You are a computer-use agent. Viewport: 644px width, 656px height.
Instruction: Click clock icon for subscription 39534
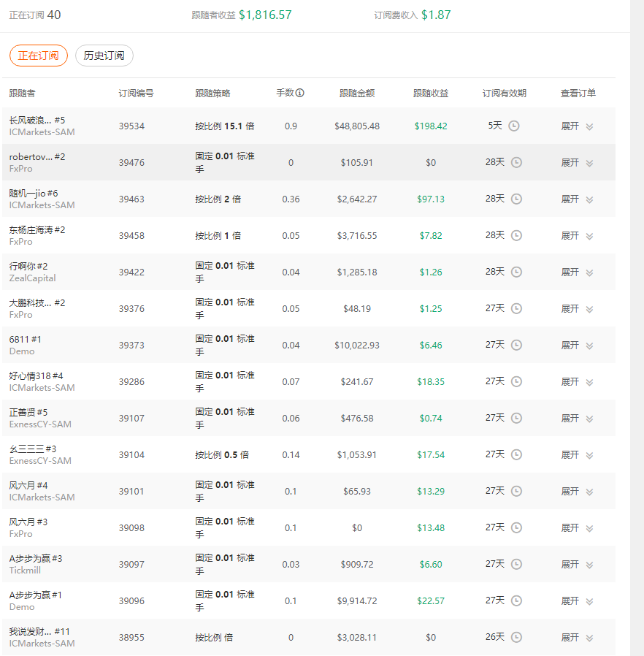(x=514, y=126)
